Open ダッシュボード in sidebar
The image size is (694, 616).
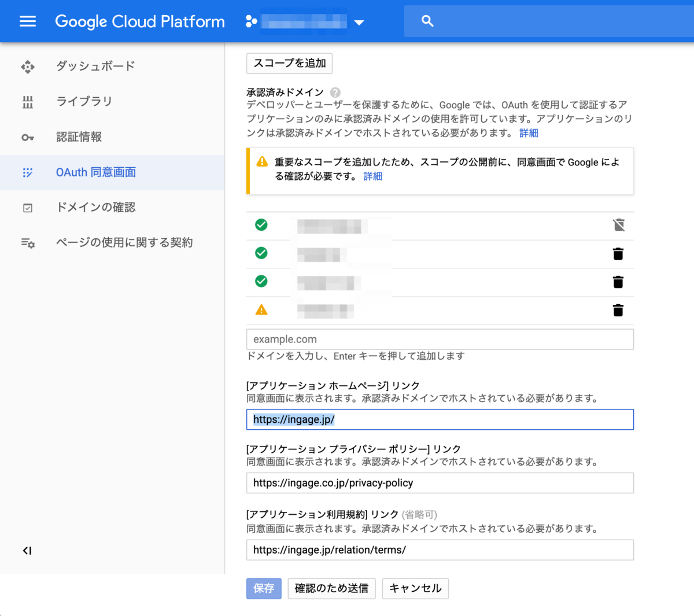click(x=95, y=66)
